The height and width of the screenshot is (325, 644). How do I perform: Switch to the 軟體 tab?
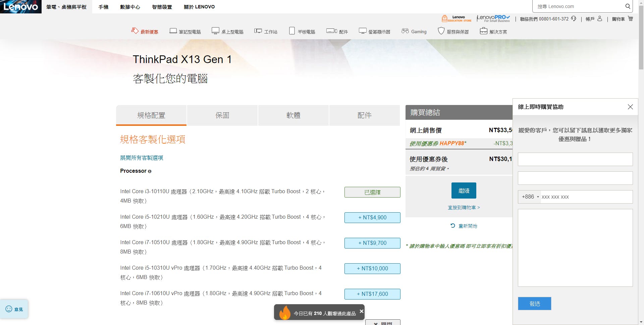pos(293,115)
